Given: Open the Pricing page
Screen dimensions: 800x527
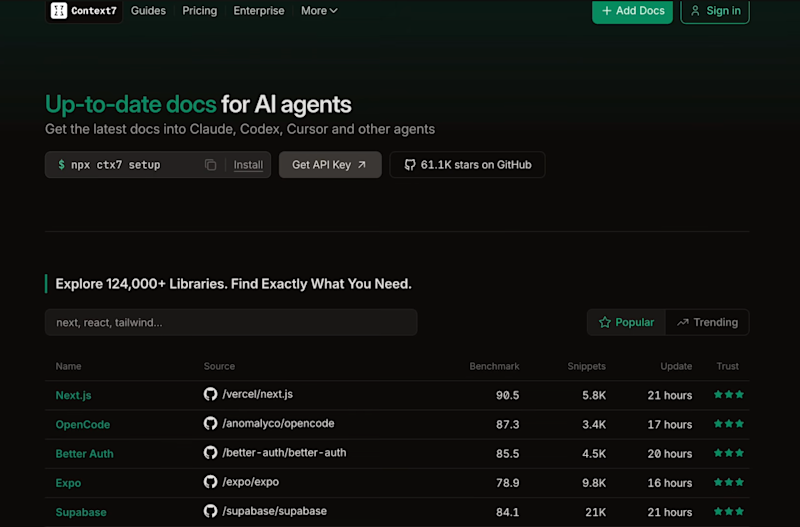Looking at the screenshot, I should 199,11.
